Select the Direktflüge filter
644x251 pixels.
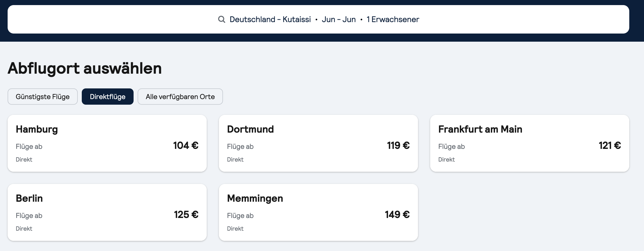[x=108, y=97]
